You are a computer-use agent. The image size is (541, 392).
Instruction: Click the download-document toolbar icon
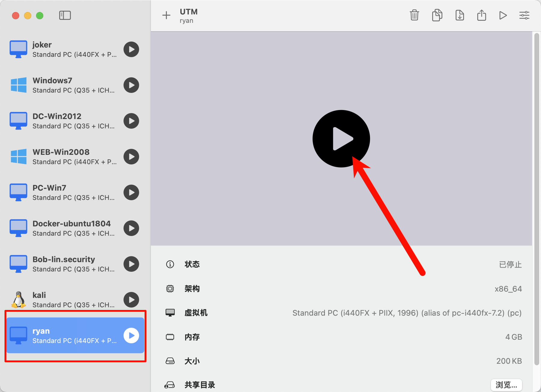pyautogui.click(x=460, y=15)
